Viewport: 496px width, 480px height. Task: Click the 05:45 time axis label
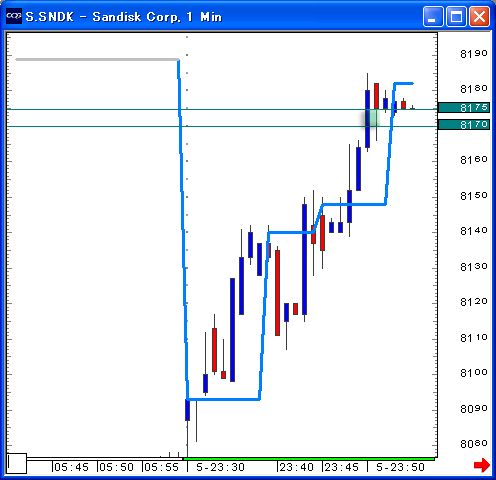[71, 467]
